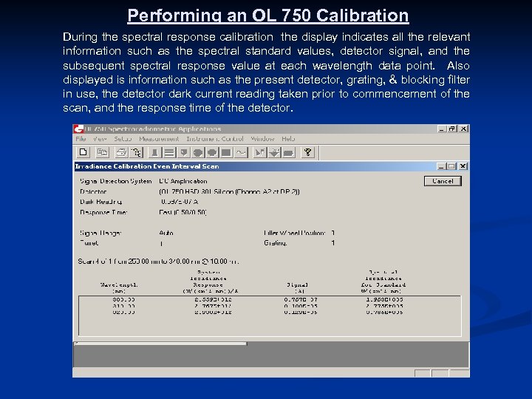Click the downward arrow toolbar icon

pyautogui.click(x=274, y=153)
